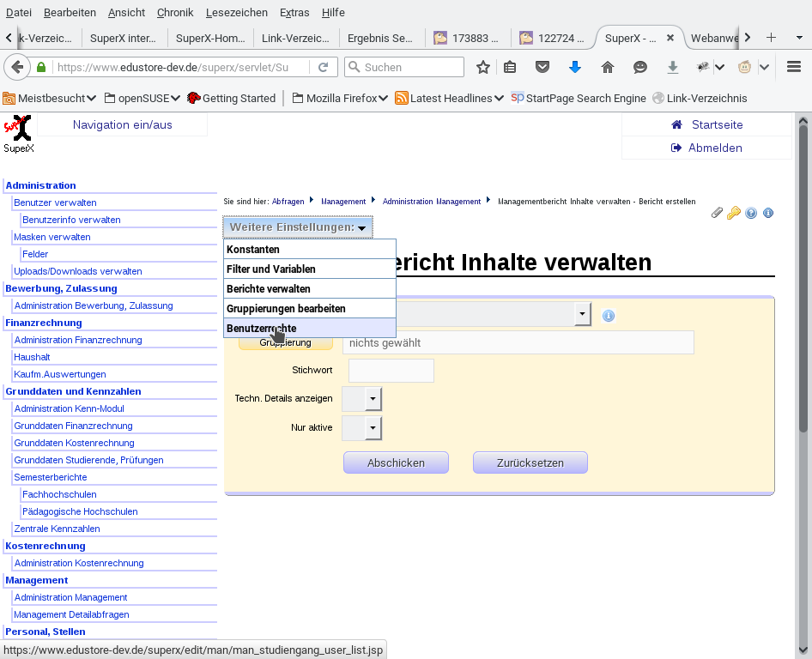Open the Link-Verzeichnis bookmark
The width and height of the screenshot is (812, 659).
[x=700, y=99]
